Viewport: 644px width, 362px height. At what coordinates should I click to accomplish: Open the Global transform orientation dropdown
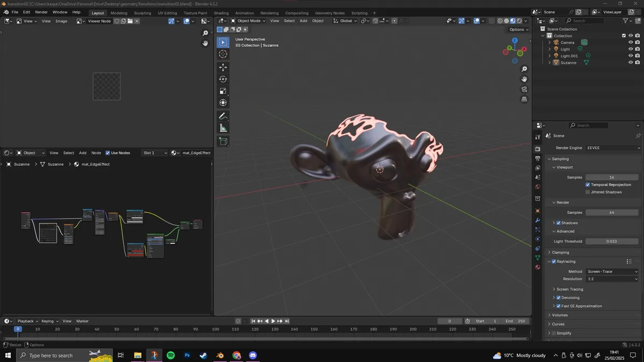[345, 21]
